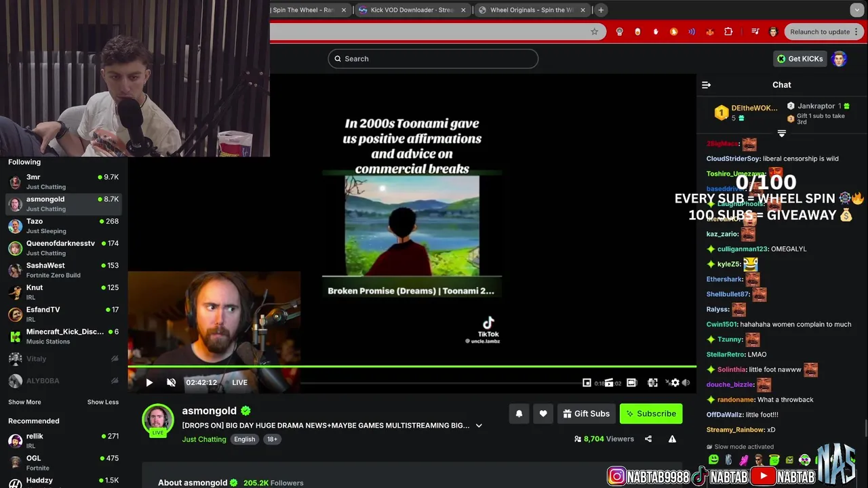Click the Just Chatting category link
The width and height of the screenshot is (868, 488).
coord(204,439)
